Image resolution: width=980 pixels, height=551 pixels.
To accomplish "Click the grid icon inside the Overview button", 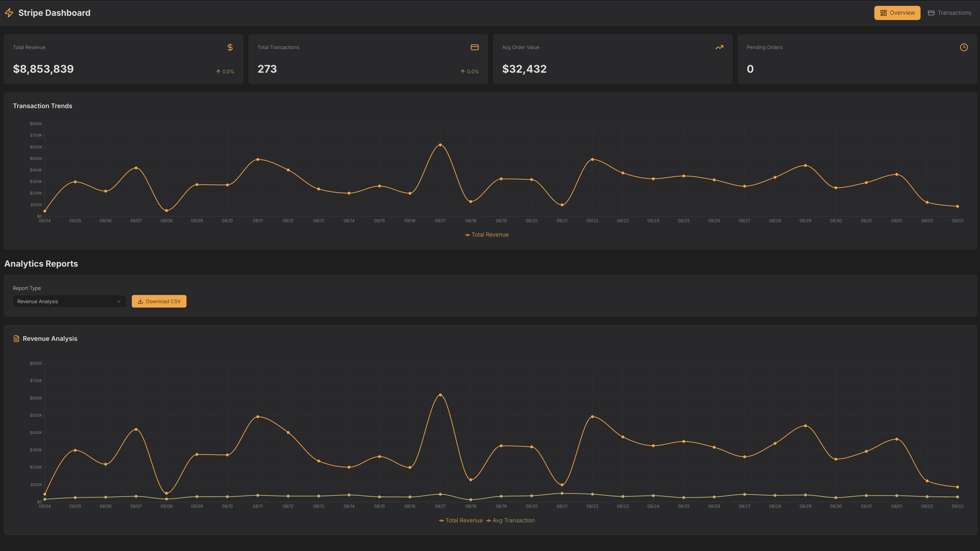I will [x=883, y=13].
